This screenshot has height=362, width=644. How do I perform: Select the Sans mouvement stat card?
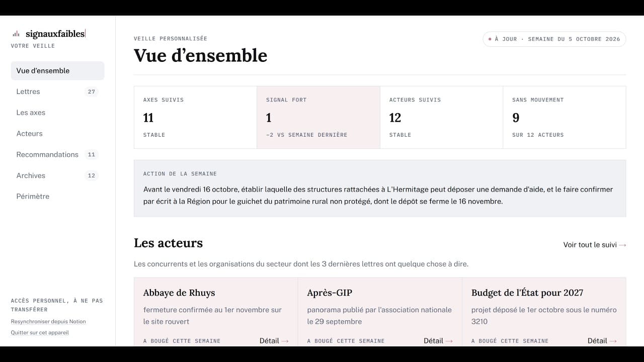click(x=565, y=117)
